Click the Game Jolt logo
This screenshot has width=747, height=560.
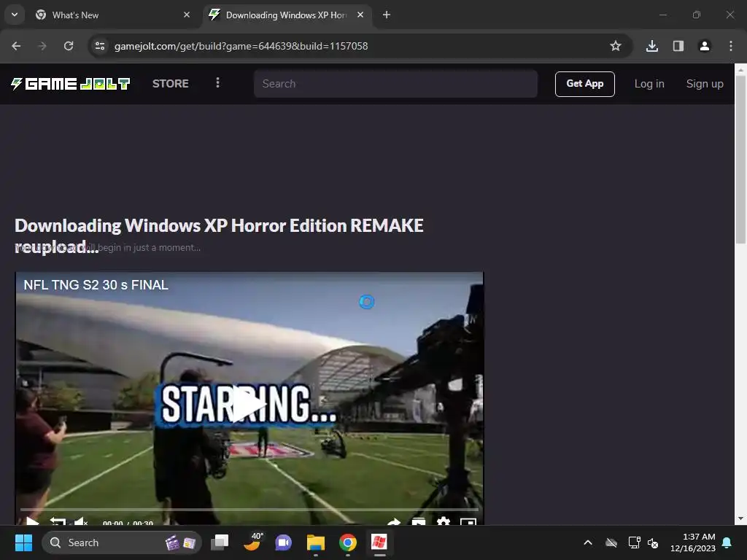coord(71,84)
